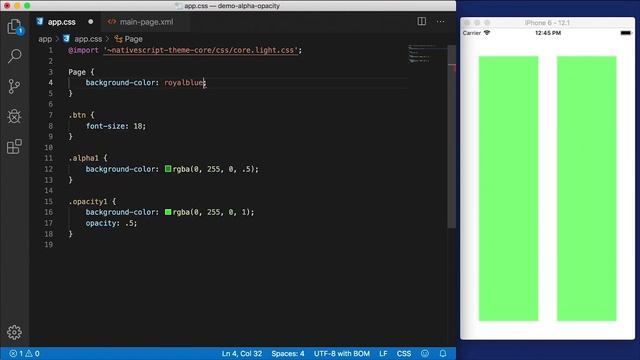Click 'opacity: .5;' on line 17

pyautogui.click(x=111, y=223)
